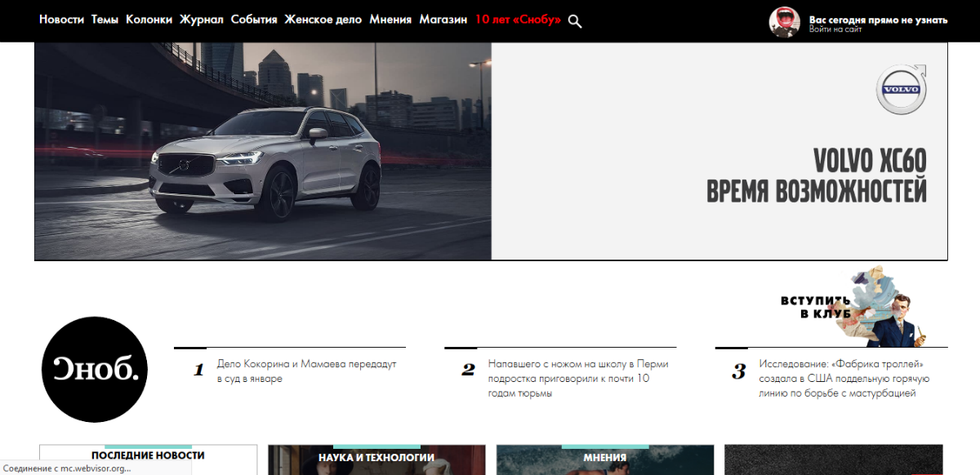Image resolution: width=980 pixels, height=475 pixels.
Task: Go to Мнения in top navigation
Action: click(390, 20)
